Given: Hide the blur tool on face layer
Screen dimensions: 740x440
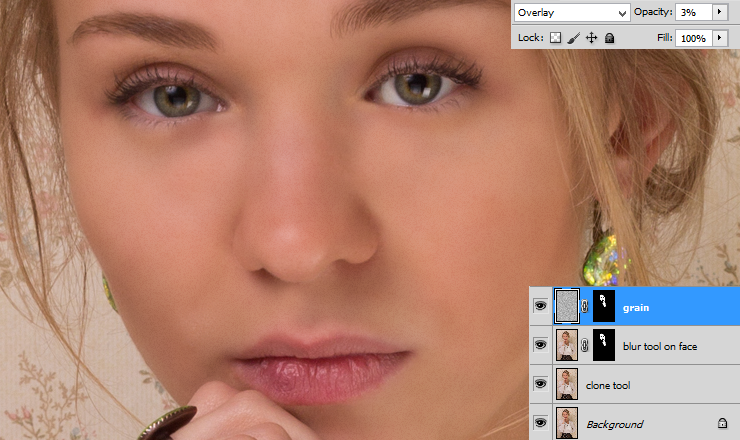Looking at the screenshot, I should 540,345.
